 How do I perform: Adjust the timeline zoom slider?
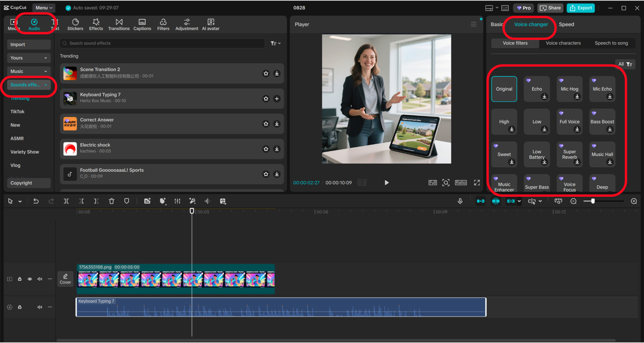pyautogui.click(x=593, y=201)
